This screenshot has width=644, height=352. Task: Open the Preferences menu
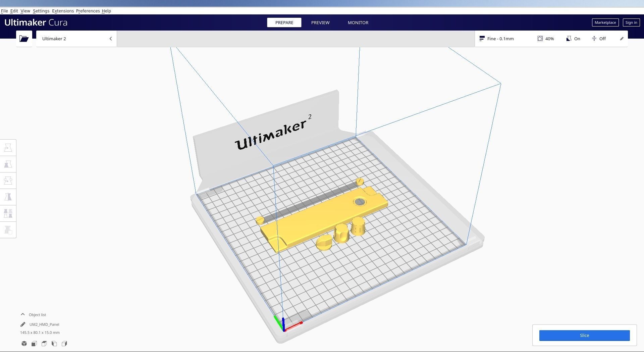pyautogui.click(x=88, y=11)
